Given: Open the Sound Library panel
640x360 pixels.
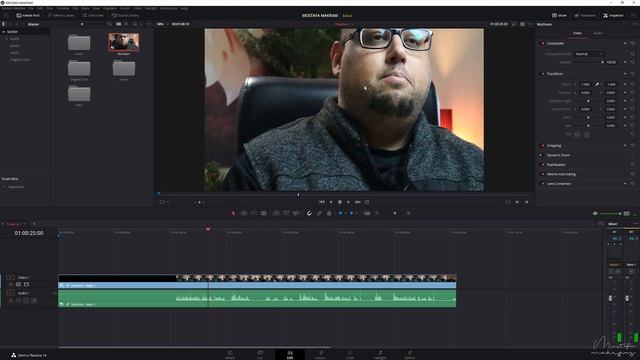Looking at the screenshot, I should pos(125,15).
